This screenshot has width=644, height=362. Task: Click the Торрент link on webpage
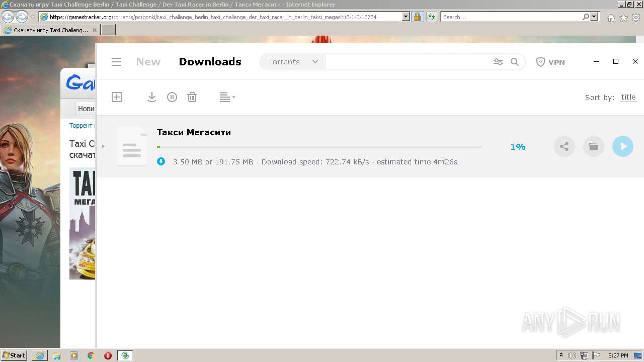(81, 125)
